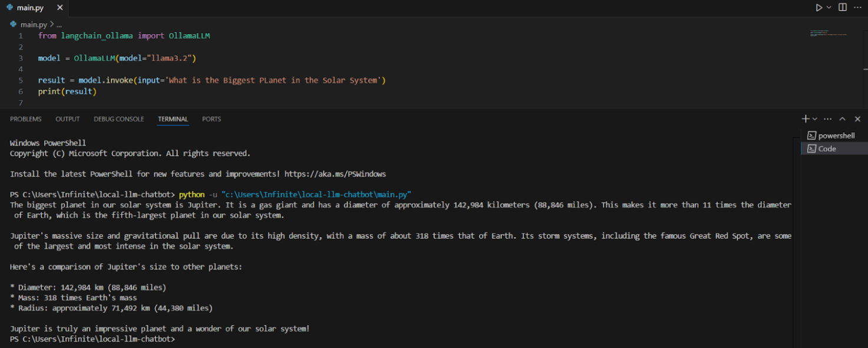Screen dimensions: 868x348
Task: Switch to the PROBLEMS panel tab
Action: point(26,119)
